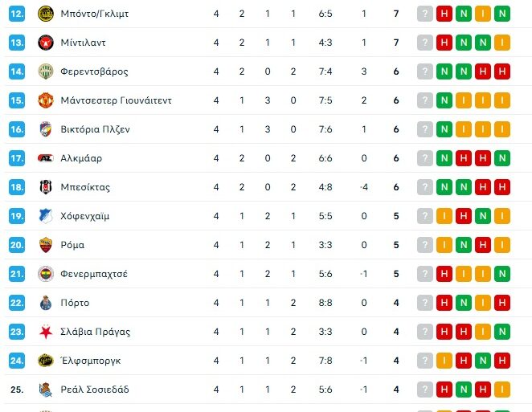Select the Ρεάλ Σοσιεδάδ team name
The width and height of the screenshot is (532, 412).
(x=95, y=390)
